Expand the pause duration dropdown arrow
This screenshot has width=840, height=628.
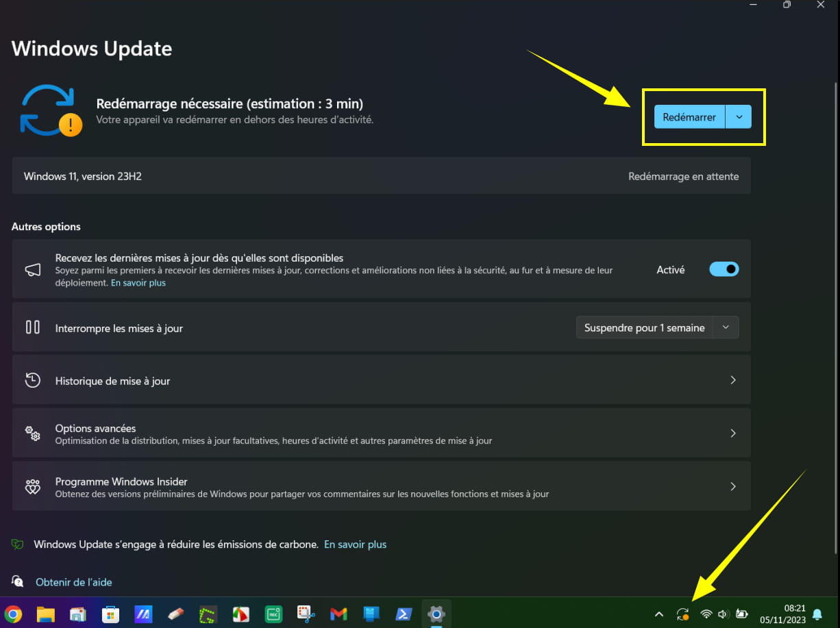coord(726,328)
